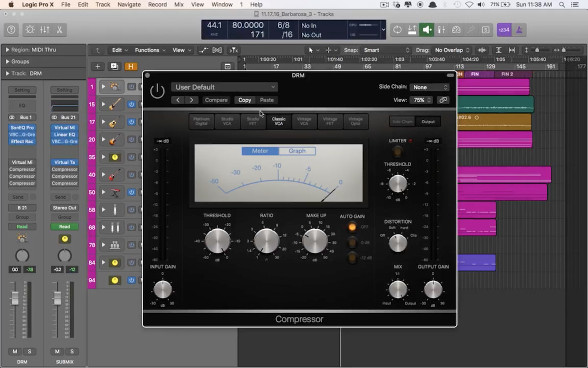Click the Replace mode button
Screen dimensions: 588x368
[x=412, y=29]
